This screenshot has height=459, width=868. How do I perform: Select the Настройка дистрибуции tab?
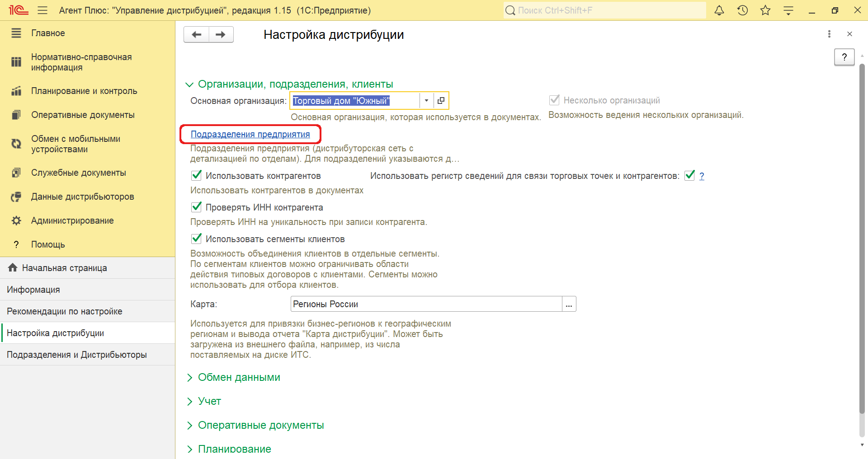point(87,333)
